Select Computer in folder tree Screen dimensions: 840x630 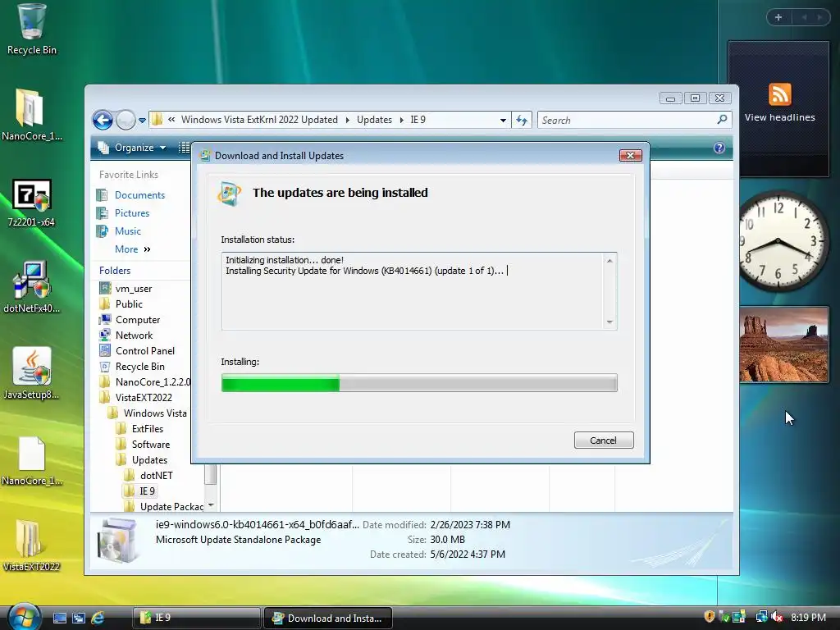tap(138, 320)
